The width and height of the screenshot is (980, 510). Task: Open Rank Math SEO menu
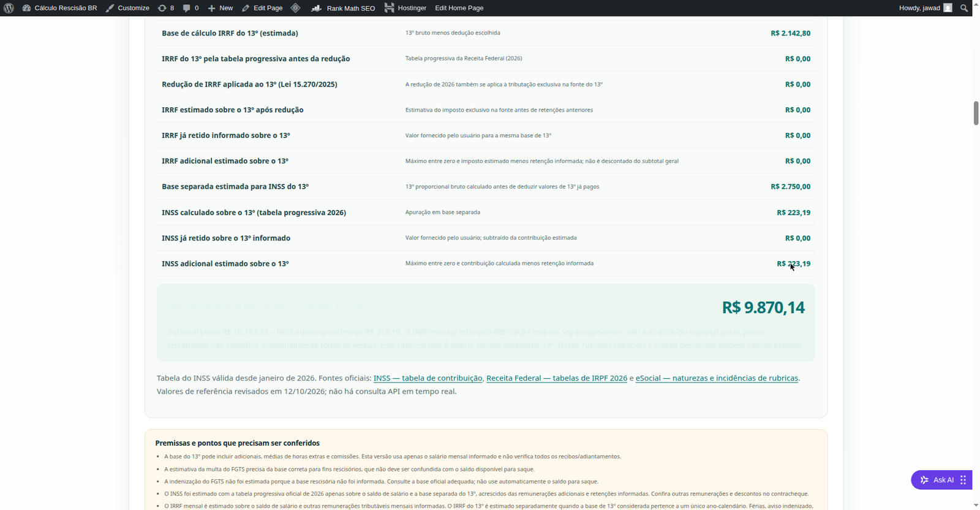click(343, 8)
